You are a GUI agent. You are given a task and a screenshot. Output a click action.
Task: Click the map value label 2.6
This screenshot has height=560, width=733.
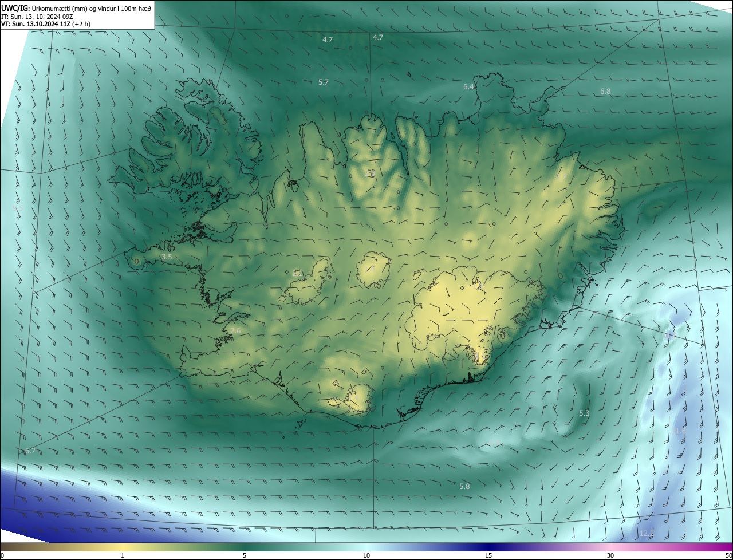[x=235, y=331]
